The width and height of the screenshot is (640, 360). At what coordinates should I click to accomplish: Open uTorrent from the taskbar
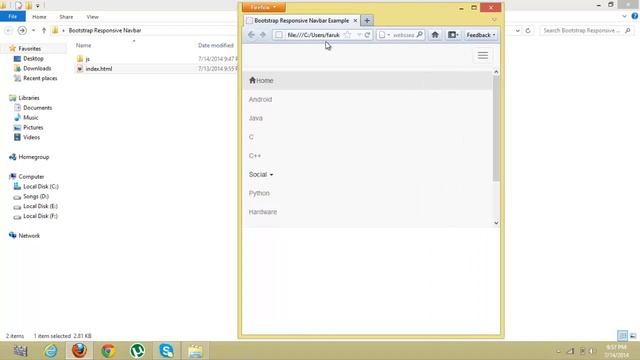click(x=137, y=351)
